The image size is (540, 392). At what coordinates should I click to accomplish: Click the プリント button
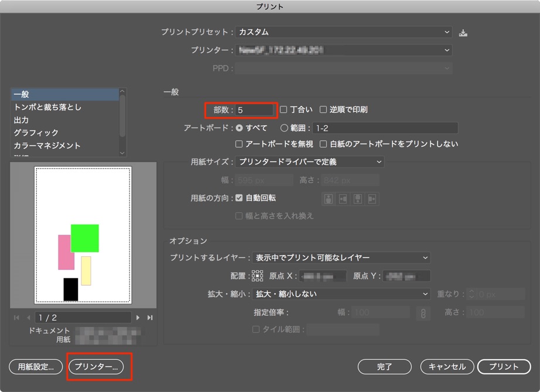(504, 367)
